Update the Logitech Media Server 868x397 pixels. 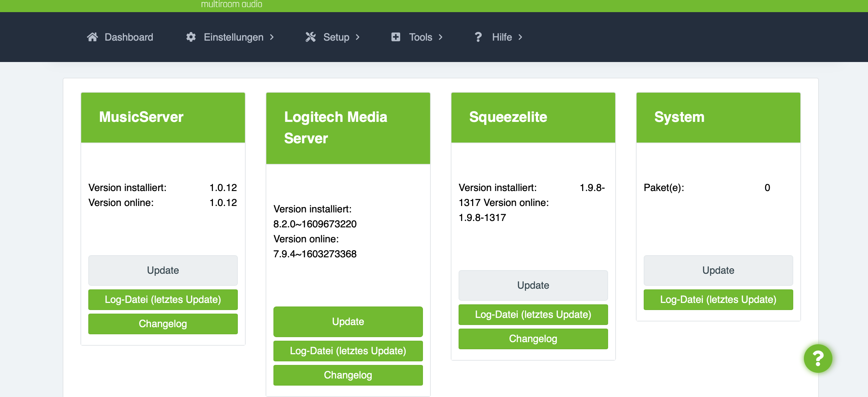348,321
